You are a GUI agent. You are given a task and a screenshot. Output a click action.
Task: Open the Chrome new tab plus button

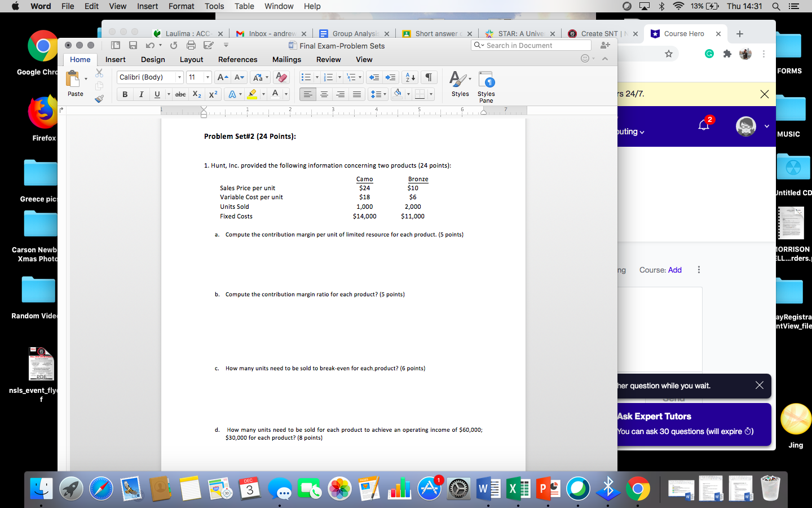click(x=740, y=34)
